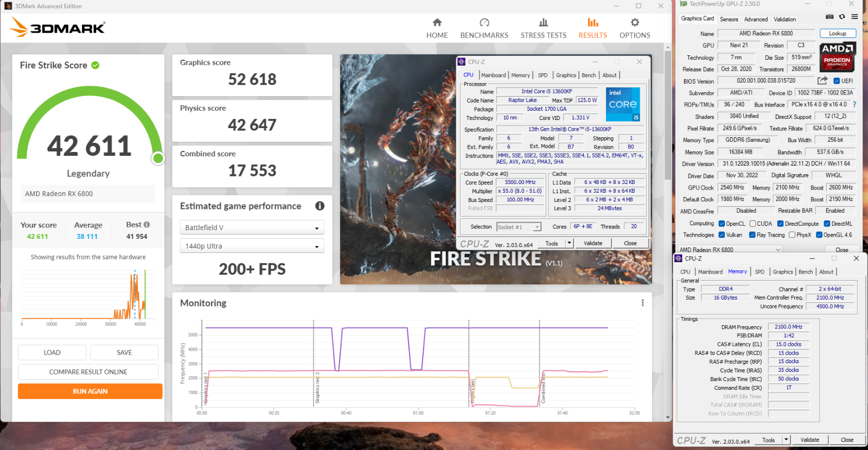Take GPU-Z screenshot with camera icon

click(829, 17)
